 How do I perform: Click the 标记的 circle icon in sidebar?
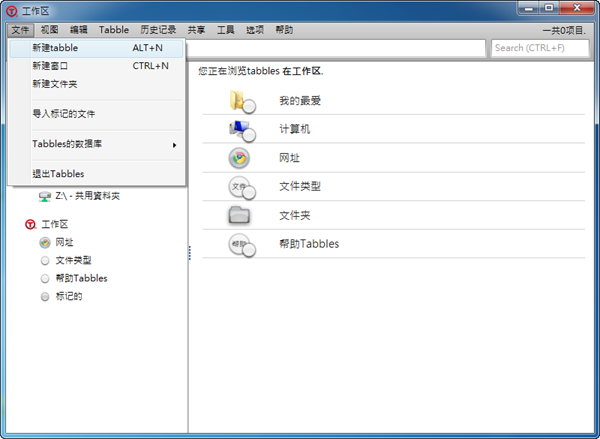pyautogui.click(x=45, y=296)
